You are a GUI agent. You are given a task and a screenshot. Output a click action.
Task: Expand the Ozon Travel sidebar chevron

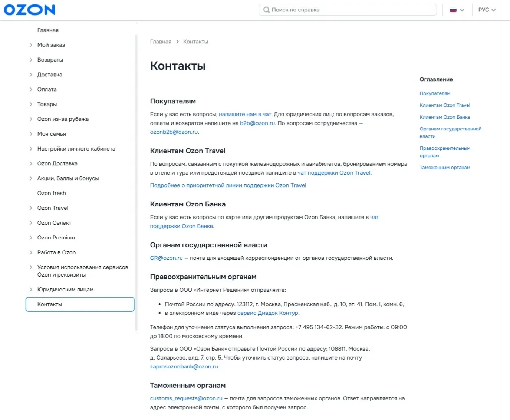31,208
